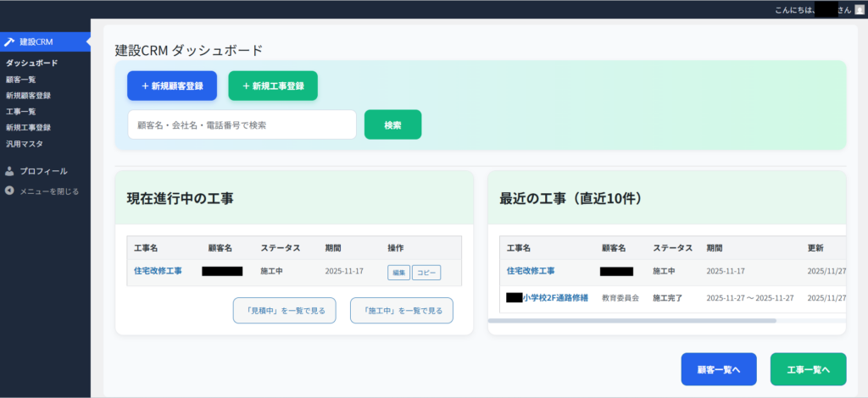Click コピー for 住宅改修工事 row
The width and height of the screenshot is (868, 398).
[x=426, y=273]
